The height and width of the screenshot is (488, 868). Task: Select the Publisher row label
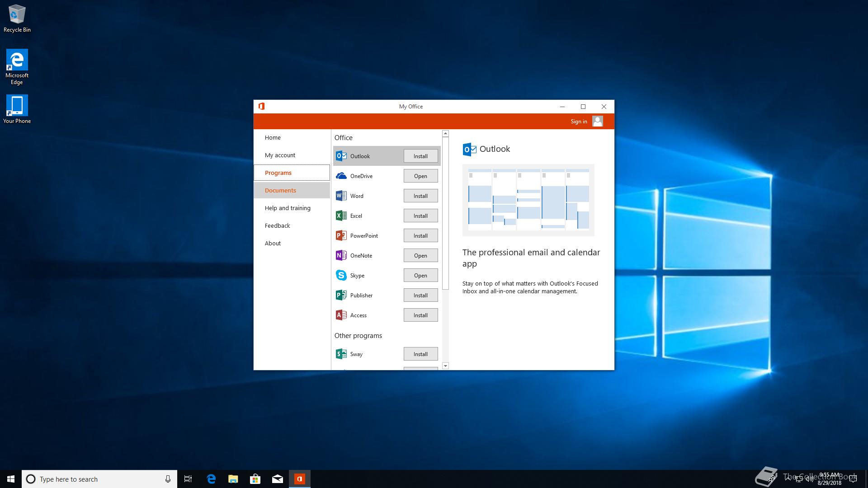coord(361,295)
